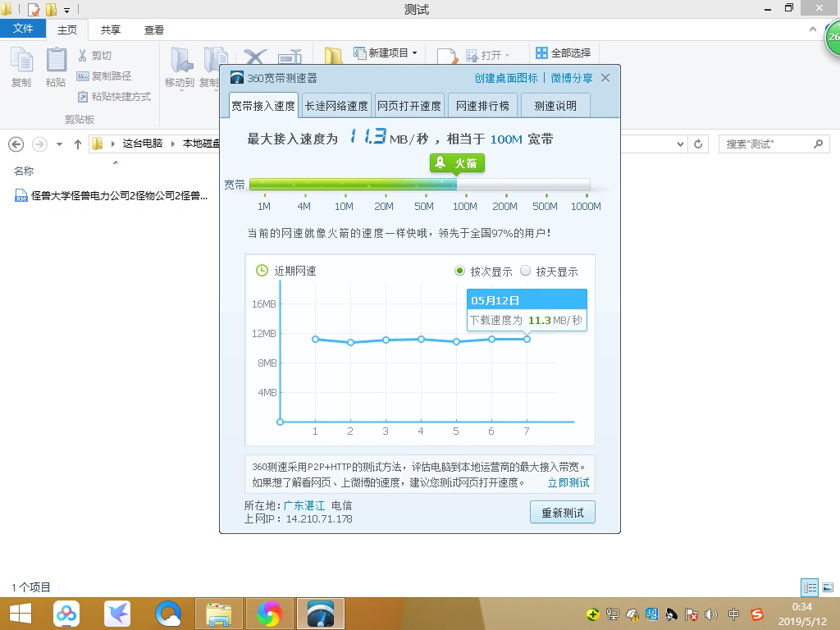Viewport: 840px width, 630px height.
Task: Switch to details view icon
Action: point(810,587)
